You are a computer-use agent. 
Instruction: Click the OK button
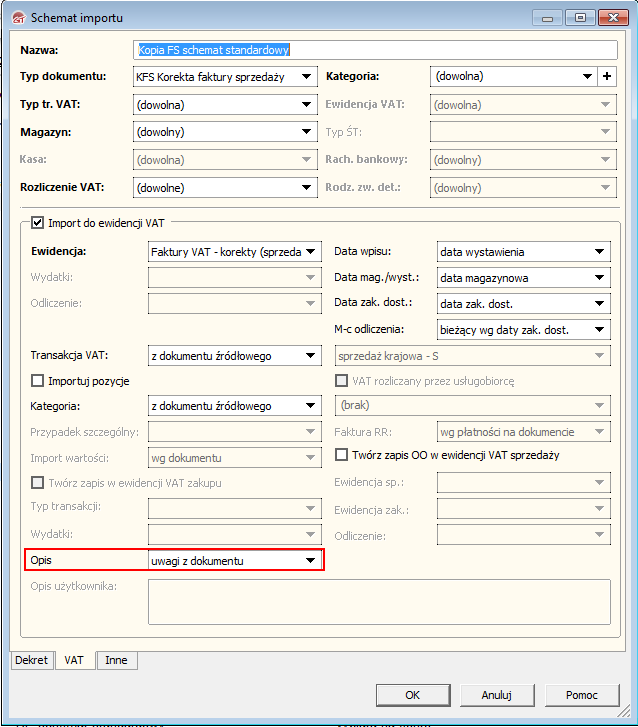click(412, 695)
